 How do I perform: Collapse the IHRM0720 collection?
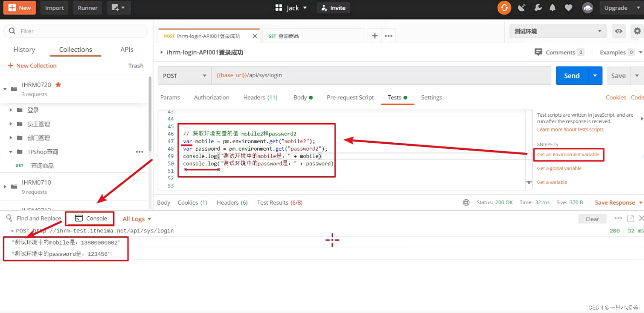pos(5,89)
